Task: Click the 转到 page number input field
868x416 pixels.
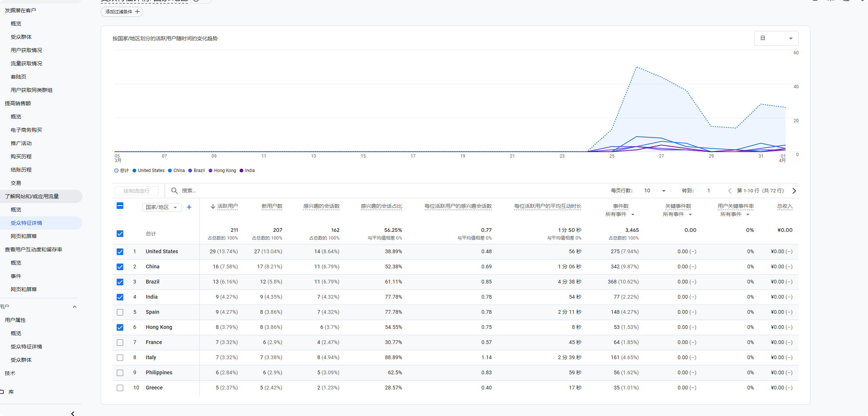Action: 709,190
